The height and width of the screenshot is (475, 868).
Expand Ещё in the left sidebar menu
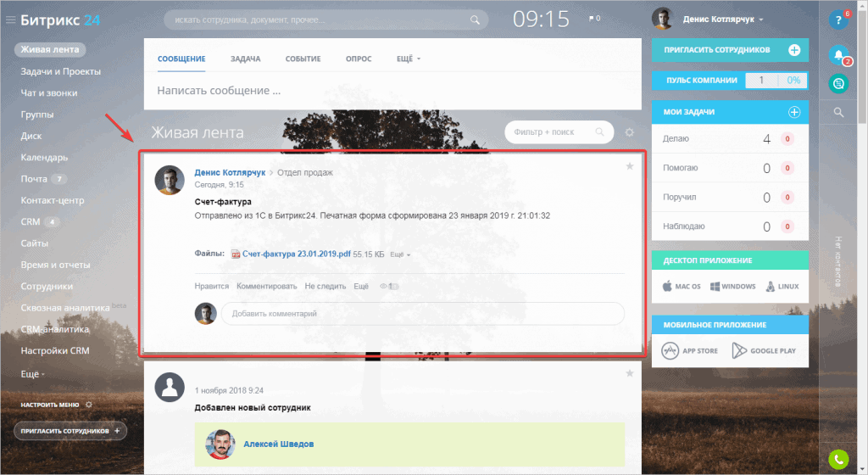33,374
